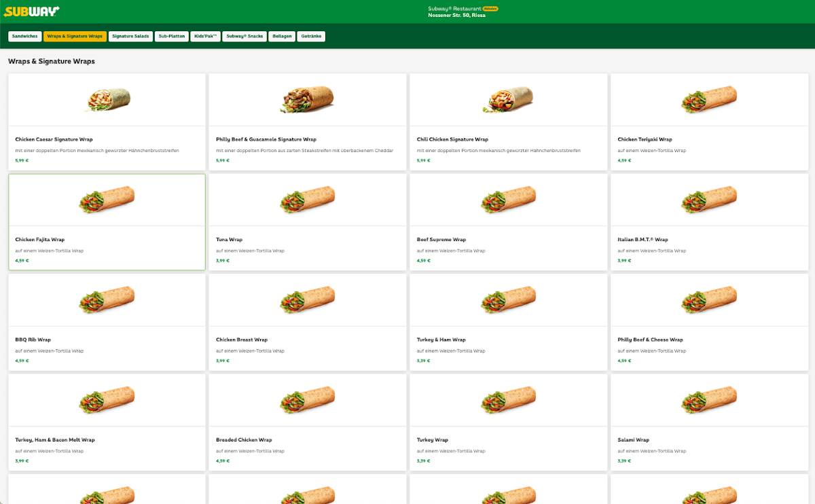The width and height of the screenshot is (815, 504).
Task: Open the Sandwiches category tab
Action: pos(25,36)
